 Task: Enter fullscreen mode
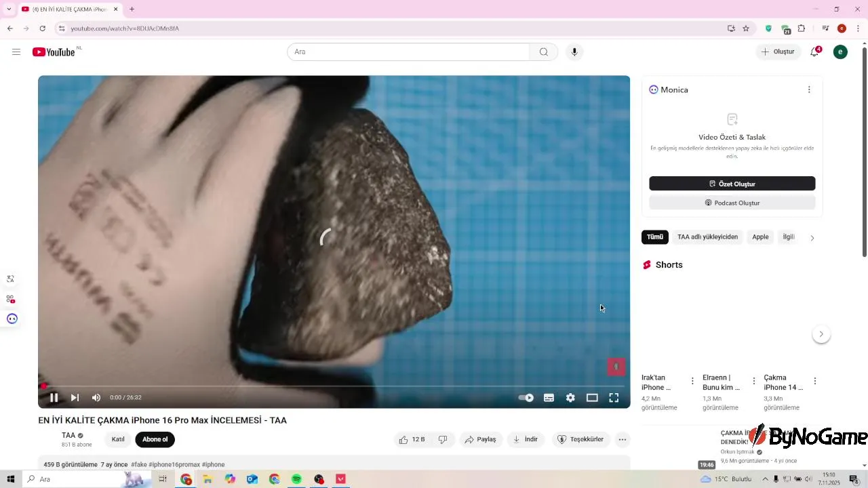614,398
